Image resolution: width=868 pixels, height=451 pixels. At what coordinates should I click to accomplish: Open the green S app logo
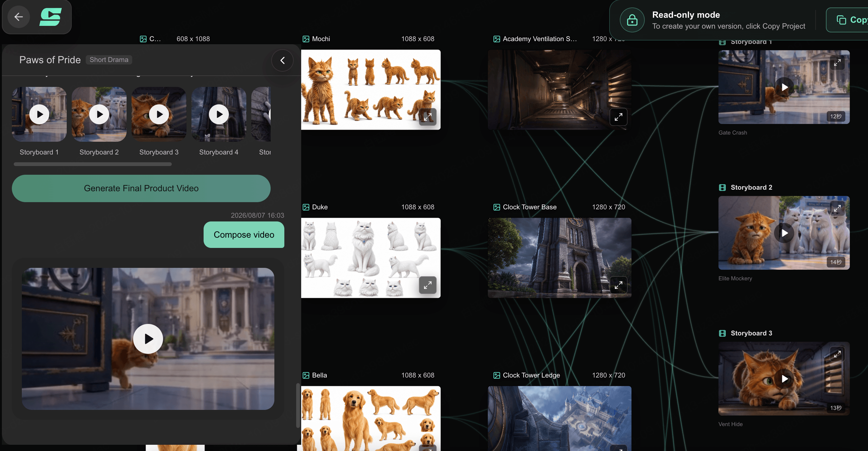pyautogui.click(x=51, y=17)
